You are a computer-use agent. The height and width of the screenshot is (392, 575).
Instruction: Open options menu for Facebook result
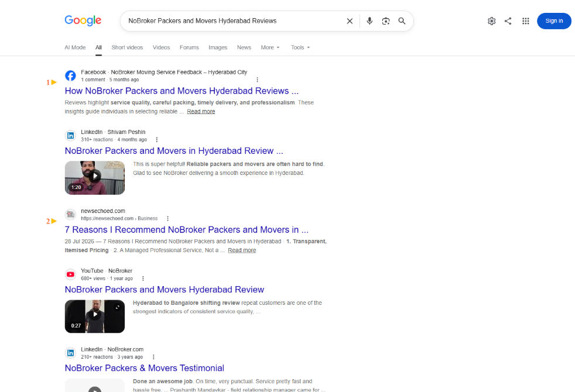click(x=257, y=80)
